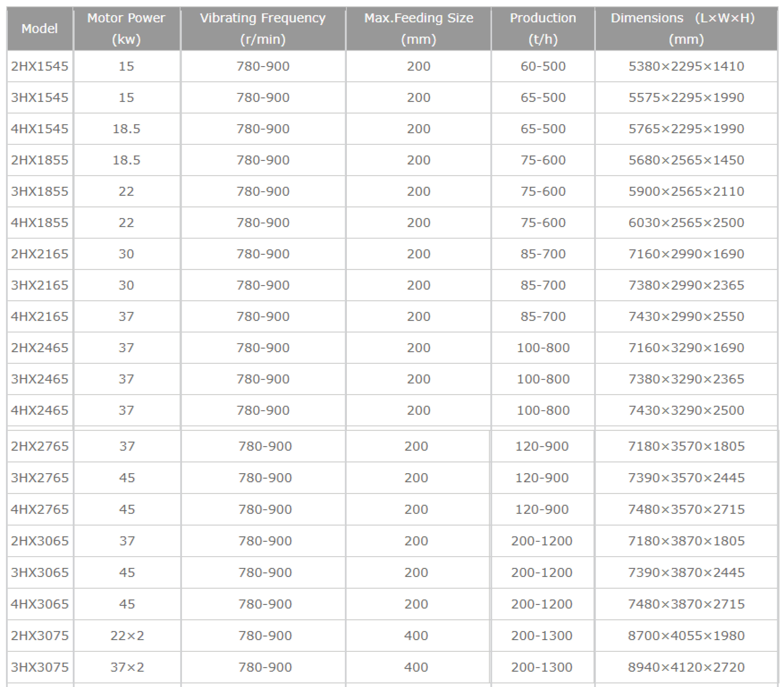Click dimensions 6030×2565×2500
This screenshot has width=784, height=687.
[x=686, y=223]
